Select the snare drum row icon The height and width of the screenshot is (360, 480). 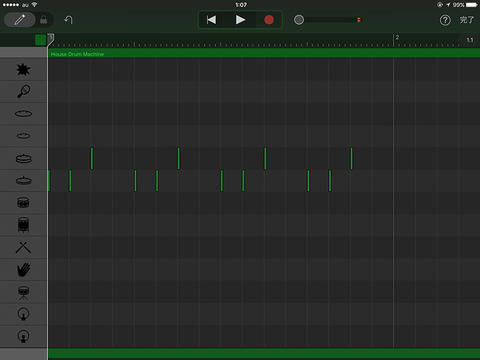[x=23, y=203]
